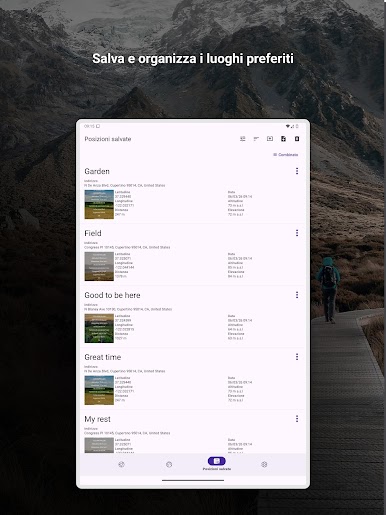386x515 pixels.
Task: Switch to the second bottom navigation tab
Action: 169,464
